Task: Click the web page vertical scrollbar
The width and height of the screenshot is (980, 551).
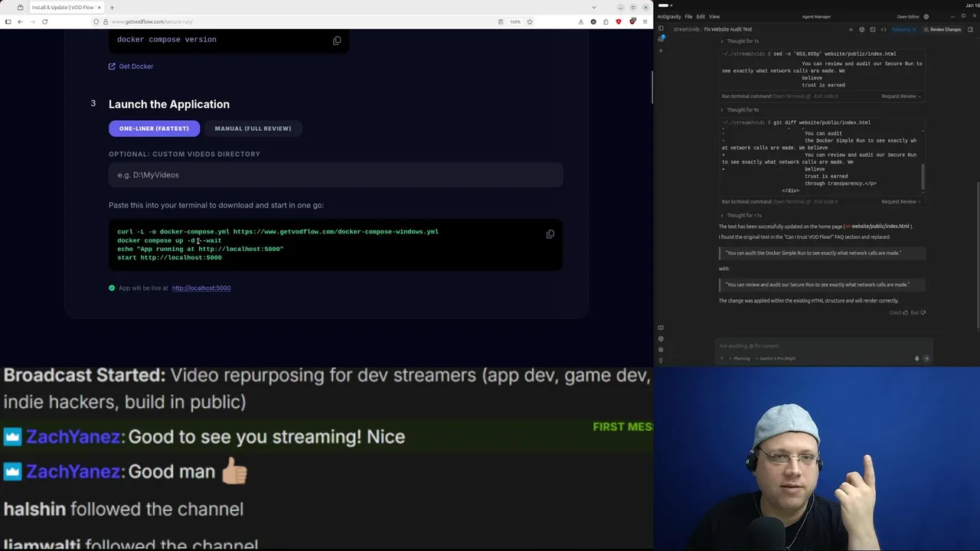Action: 652,86
